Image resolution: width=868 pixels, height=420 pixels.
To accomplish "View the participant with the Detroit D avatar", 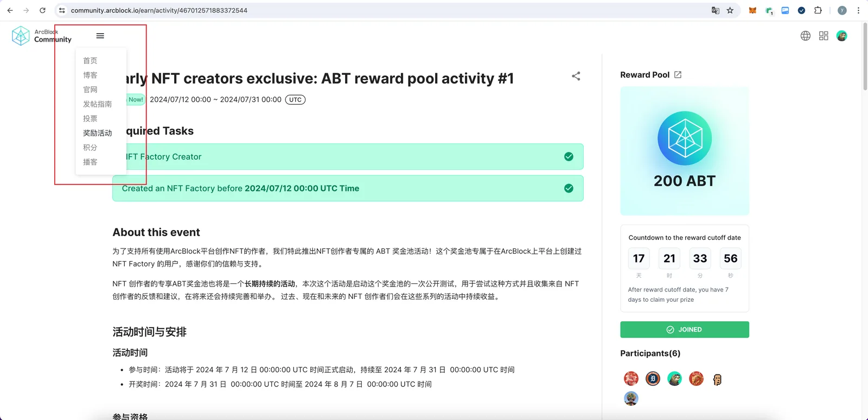I will click(x=653, y=379).
